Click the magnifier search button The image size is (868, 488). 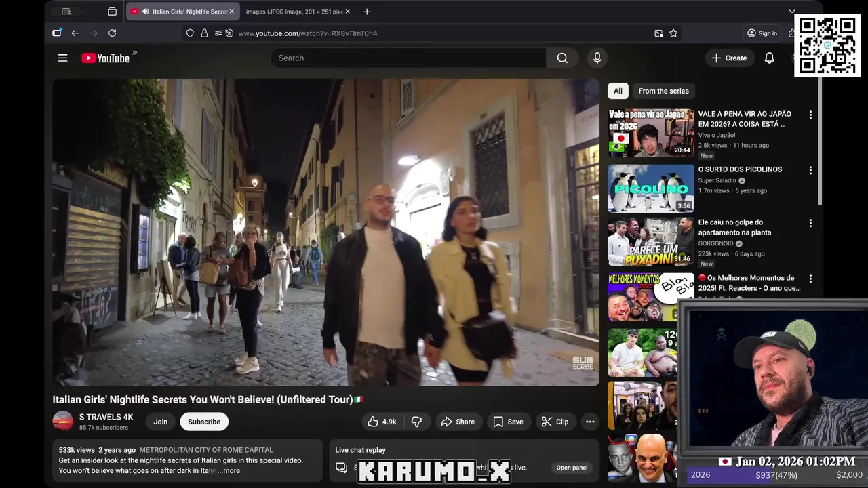pyautogui.click(x=562, y=58)
